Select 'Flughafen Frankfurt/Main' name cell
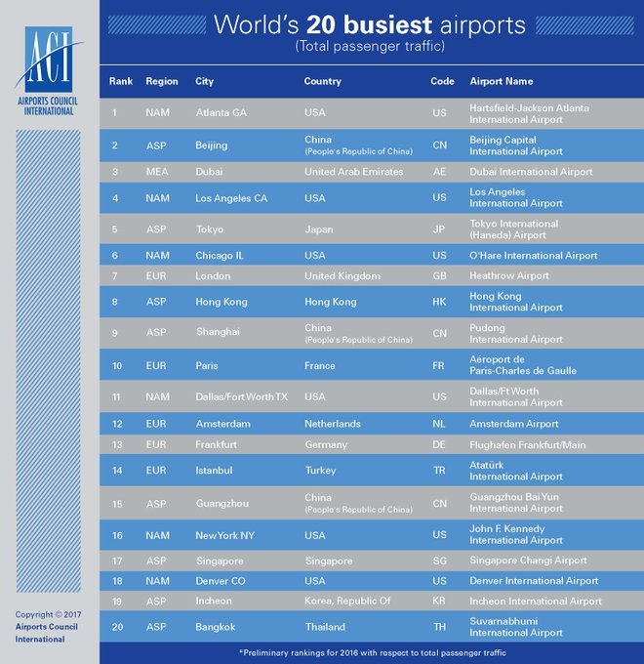 click(x=527, y=445)
